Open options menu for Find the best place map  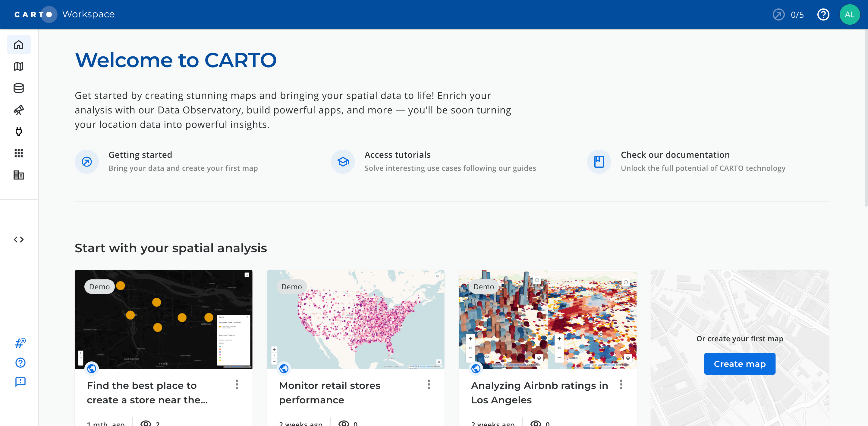[237, 384]
